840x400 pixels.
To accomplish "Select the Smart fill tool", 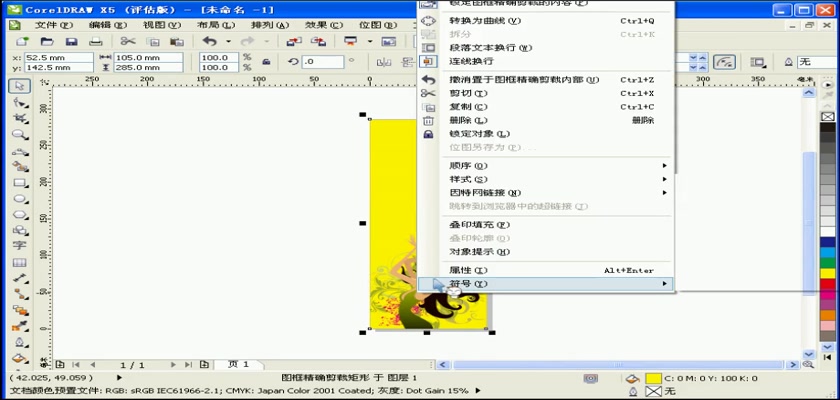I will tap(20, 167).
